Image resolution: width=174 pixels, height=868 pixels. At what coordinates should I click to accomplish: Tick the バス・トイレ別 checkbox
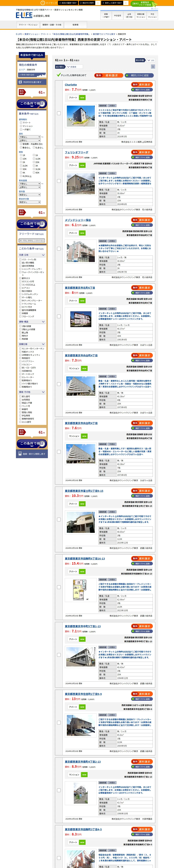coord(20,259)
